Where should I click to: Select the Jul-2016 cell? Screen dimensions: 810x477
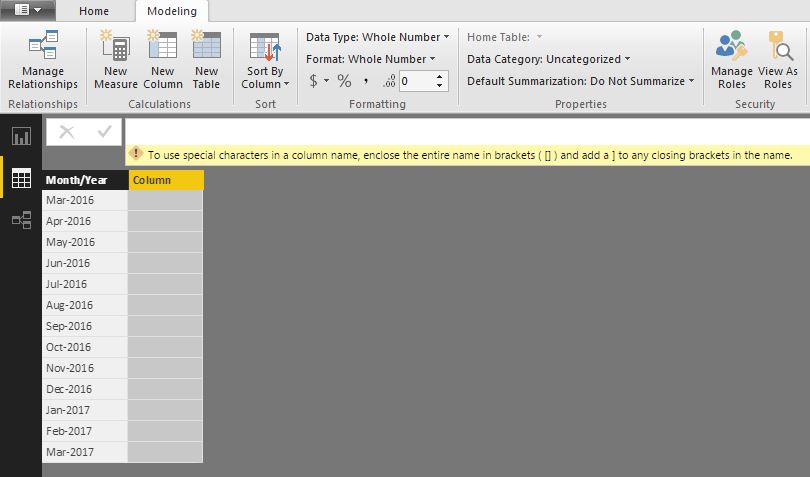[x=85, y=284]
